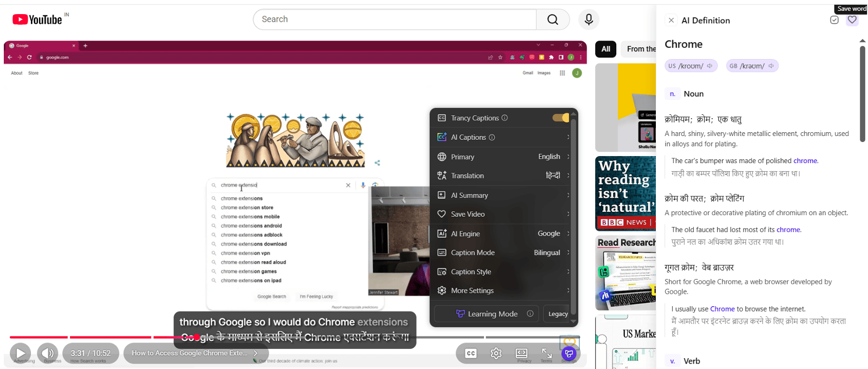This screenshot has height=369, width=868.
Task: Play GB pronunciation /krəʊm/
Action: point(752,66)
